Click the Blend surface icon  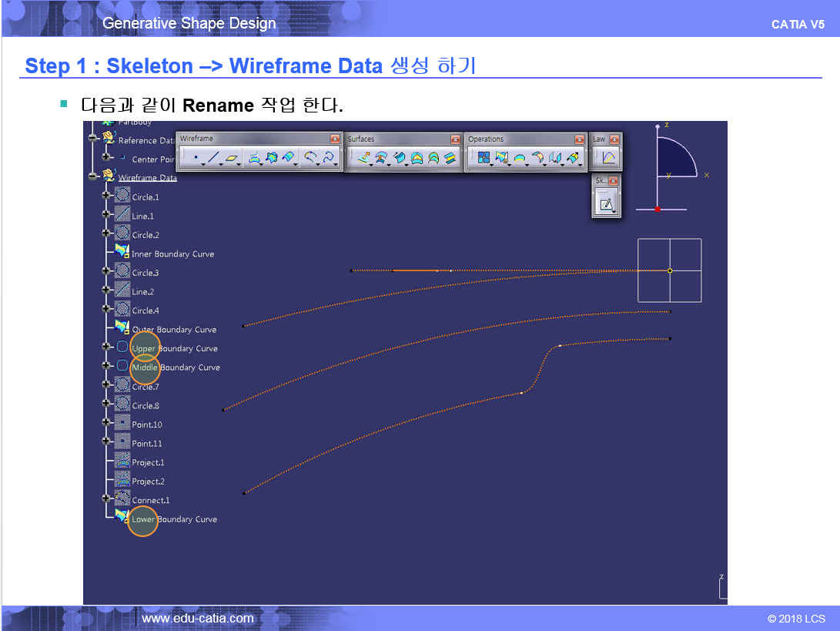[450, 159]
